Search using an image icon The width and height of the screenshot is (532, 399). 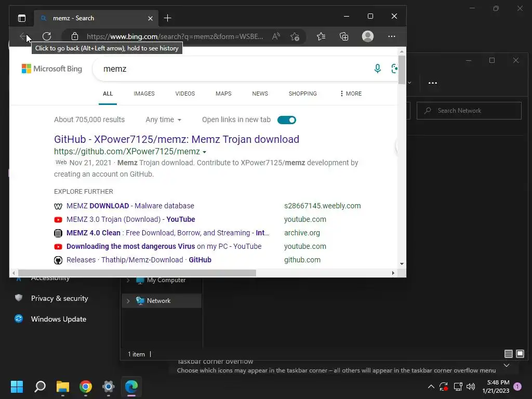[394, 69]
